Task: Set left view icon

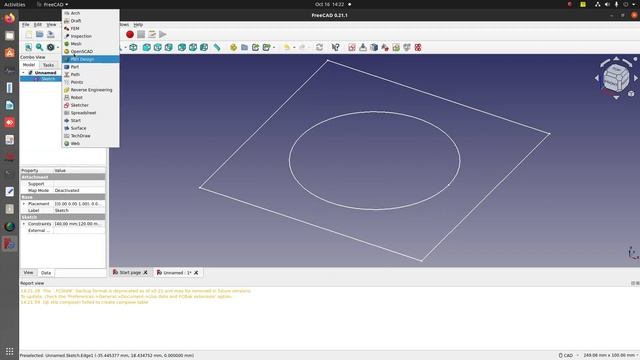Action: click(x=204, y=47)
